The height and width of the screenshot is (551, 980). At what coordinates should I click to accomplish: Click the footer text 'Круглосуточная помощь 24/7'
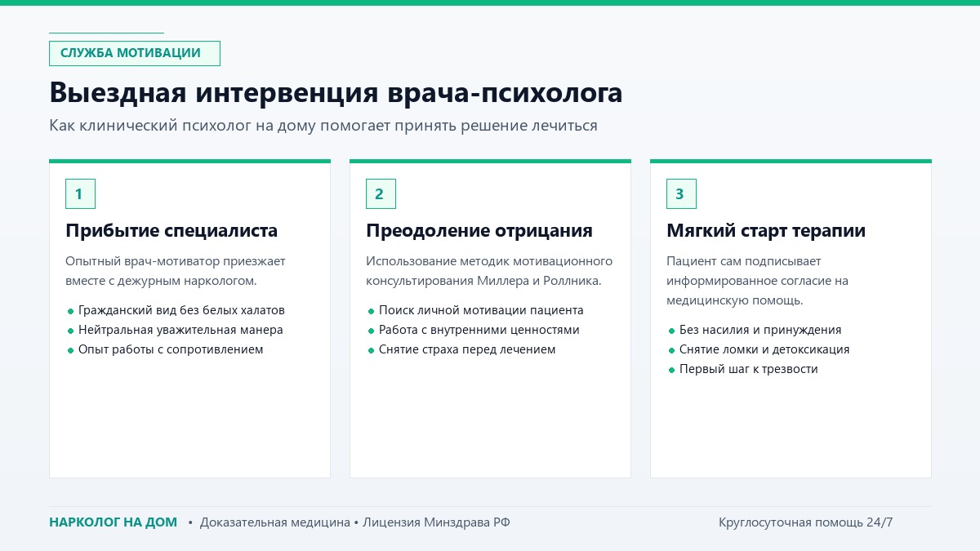click(x=806, y=522)
